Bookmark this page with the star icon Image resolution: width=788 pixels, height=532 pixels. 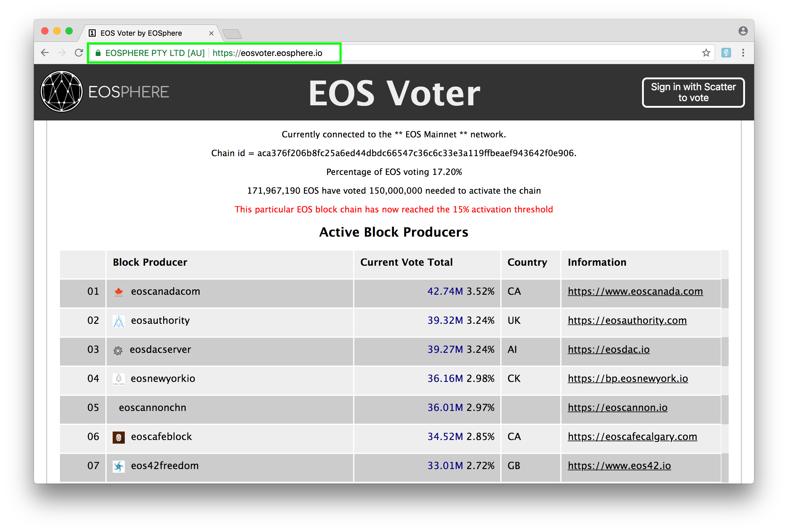coord(706,53)
